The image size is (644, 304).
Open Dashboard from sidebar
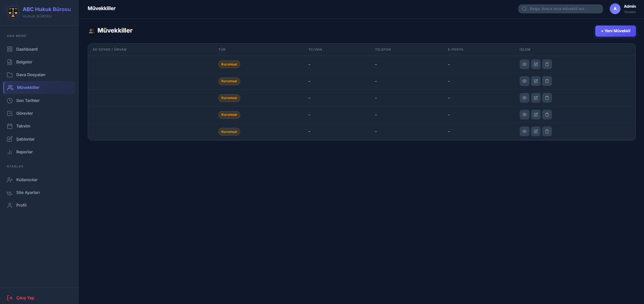(x=39, y=49)
